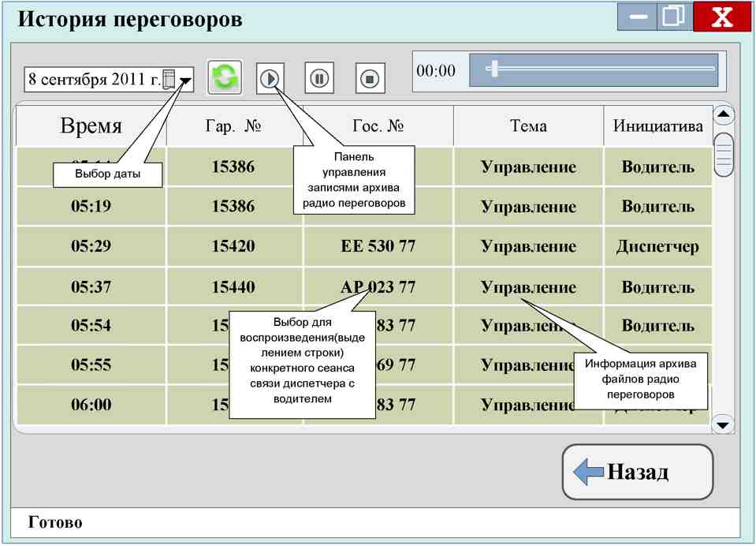The width and height of the screenshot is (756, 546).
Task: Open the date picker dropdown arrow
Action: coord(185,80)
